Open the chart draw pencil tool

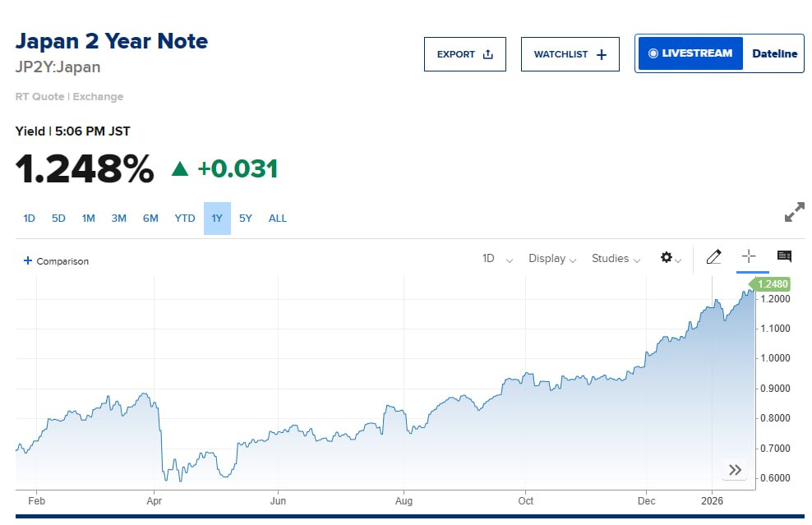tap(713, 257)
